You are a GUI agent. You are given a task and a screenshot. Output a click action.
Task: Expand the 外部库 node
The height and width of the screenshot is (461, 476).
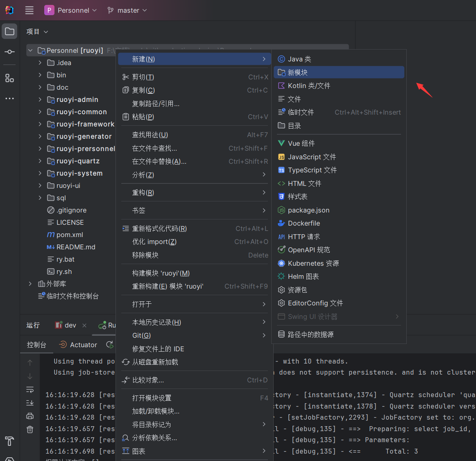point(30,284)
